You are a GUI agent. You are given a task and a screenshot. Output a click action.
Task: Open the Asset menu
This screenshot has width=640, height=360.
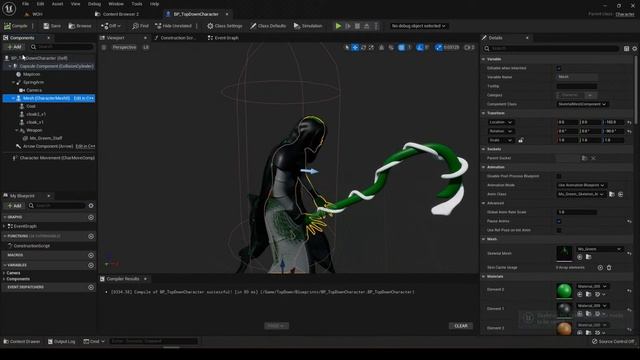[x=57, y=4]
